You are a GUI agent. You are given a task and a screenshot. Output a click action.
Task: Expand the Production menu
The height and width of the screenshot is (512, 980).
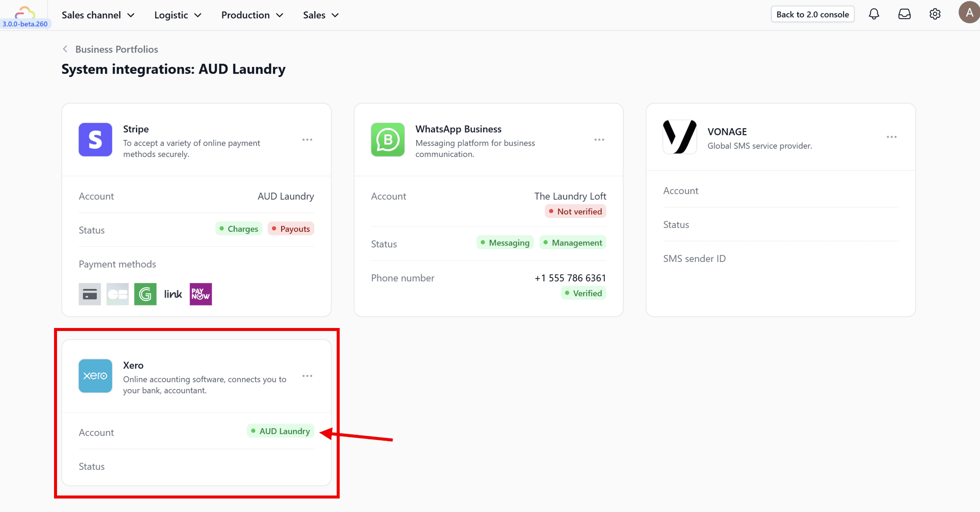[x=252, y=15]
